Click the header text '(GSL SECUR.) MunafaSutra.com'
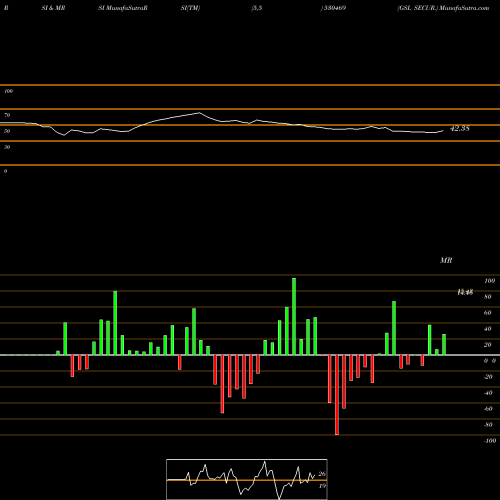The image size is (500, 500). point(443,8)
